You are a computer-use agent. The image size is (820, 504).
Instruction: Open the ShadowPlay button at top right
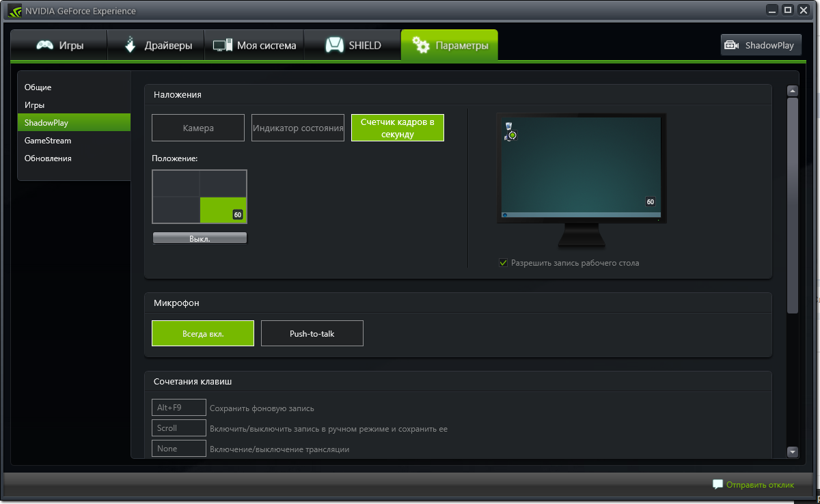point(761,46)
